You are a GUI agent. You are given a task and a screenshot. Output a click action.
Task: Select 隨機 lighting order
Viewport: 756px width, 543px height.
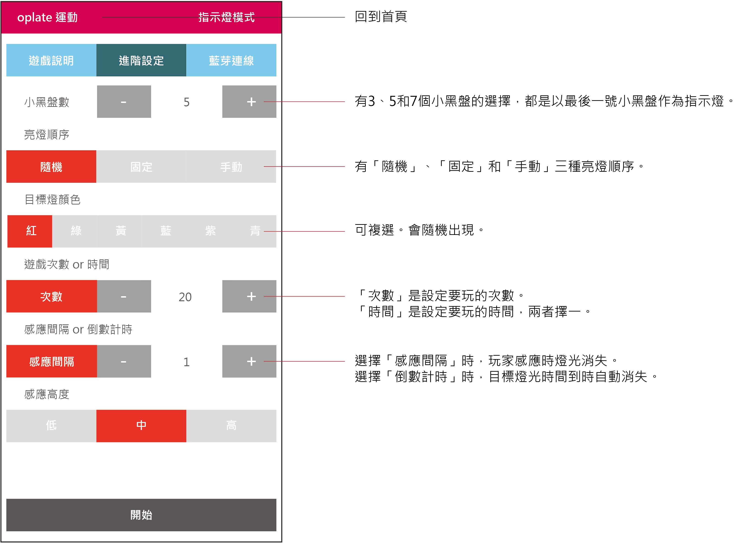pyautogui.click(x=51, y=167)
